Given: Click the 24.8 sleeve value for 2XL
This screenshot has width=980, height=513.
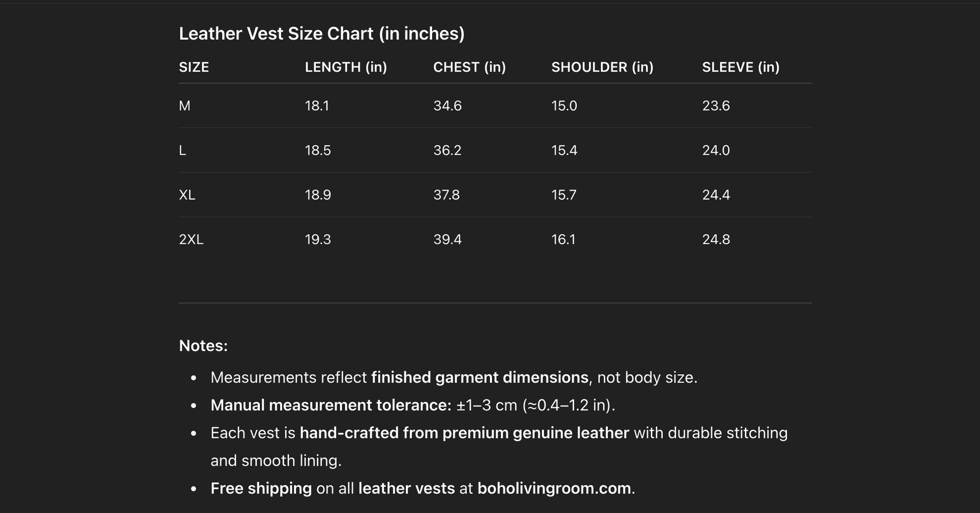Looking at the screenshot, I should pos(716,239).
